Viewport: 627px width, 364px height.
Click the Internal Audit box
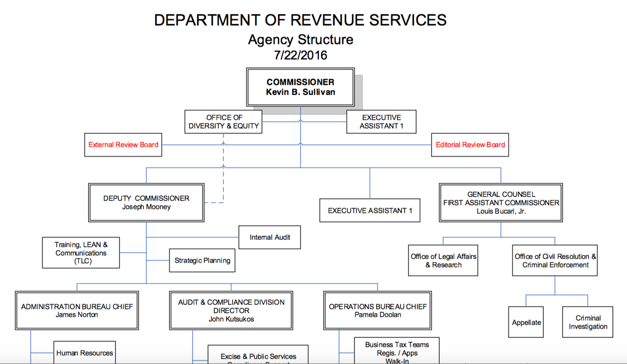270,237
